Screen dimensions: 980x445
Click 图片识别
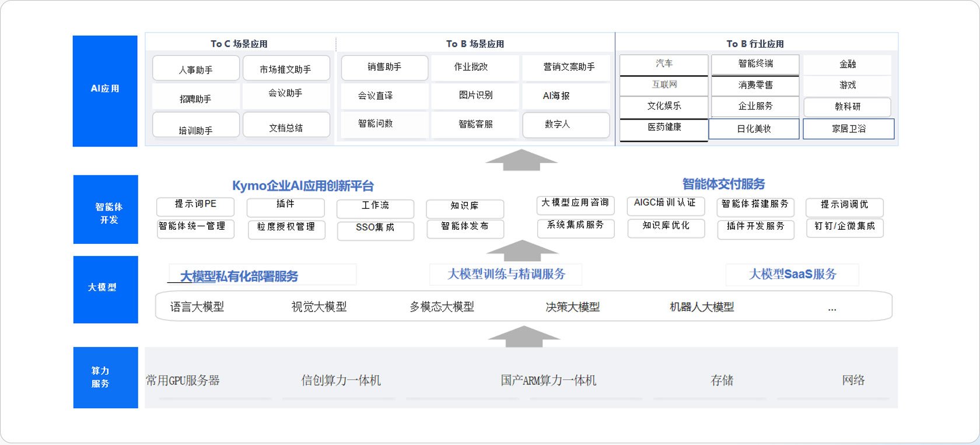475,96
